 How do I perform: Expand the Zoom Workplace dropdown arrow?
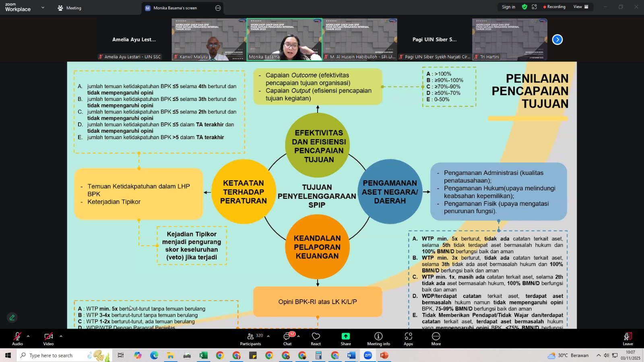click(43, 8)
